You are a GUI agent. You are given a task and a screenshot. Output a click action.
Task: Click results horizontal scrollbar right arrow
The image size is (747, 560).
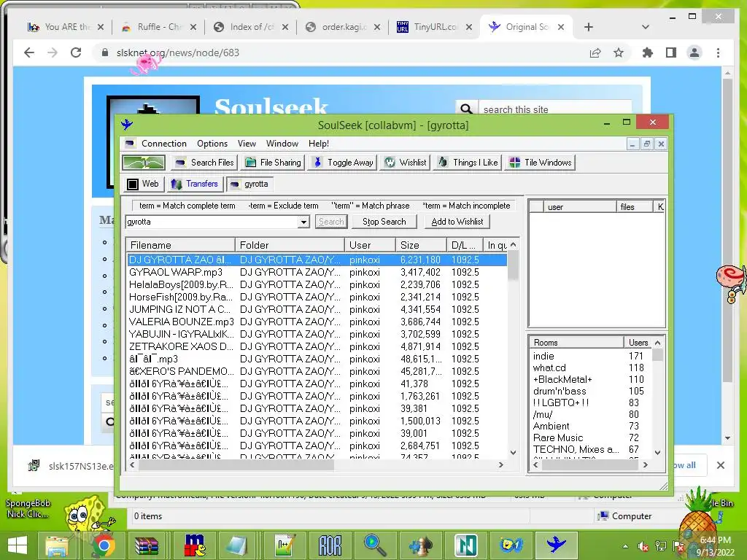pos(500,464)
